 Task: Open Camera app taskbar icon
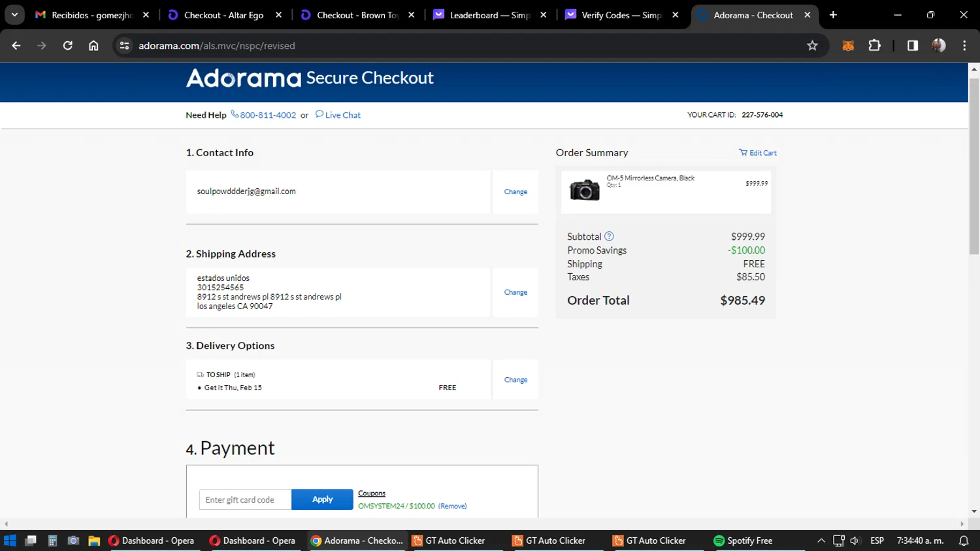click(73, 541)
